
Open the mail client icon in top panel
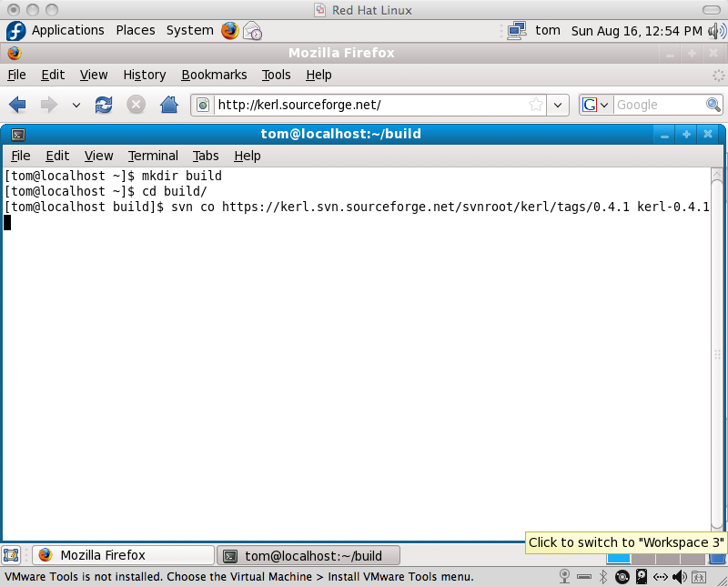point(252,31)
